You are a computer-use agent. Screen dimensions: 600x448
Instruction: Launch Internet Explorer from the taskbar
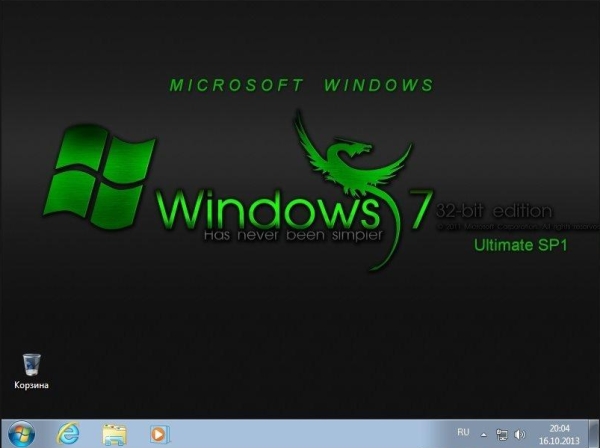68,434
